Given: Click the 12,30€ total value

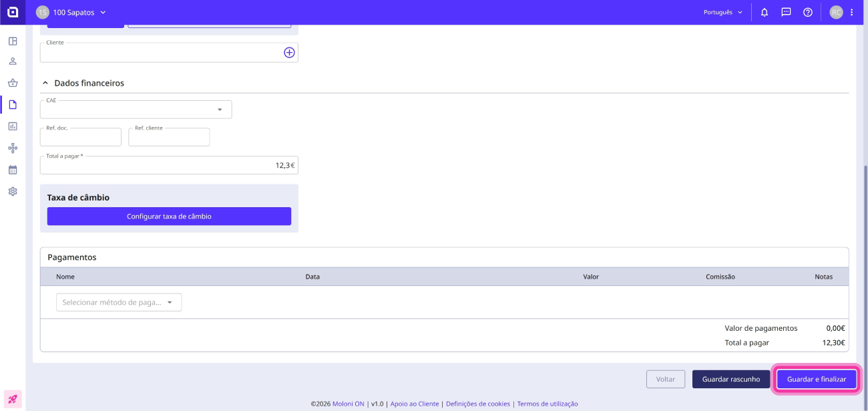Looking at the screenshot, I should coord(834,343).
